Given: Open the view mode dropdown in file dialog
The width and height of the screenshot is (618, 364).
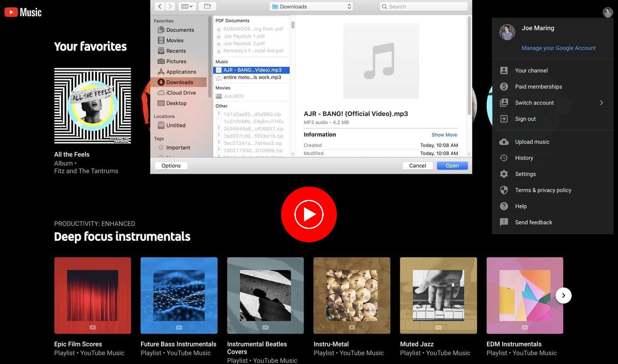Looking at the screenshot, I should pyautogui.click(x=187, y=6).
